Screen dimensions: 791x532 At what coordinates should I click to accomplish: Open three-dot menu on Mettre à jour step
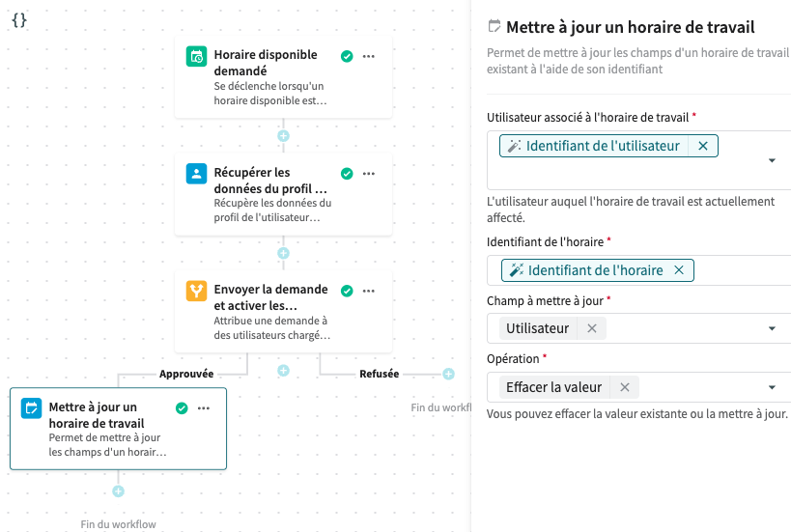[204, 408]
